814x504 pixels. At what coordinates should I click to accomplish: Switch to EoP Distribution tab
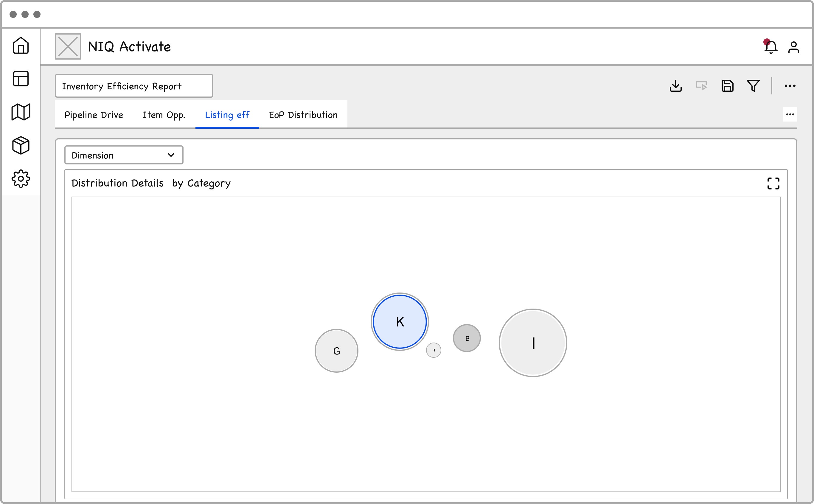click(x=303, y=115)
